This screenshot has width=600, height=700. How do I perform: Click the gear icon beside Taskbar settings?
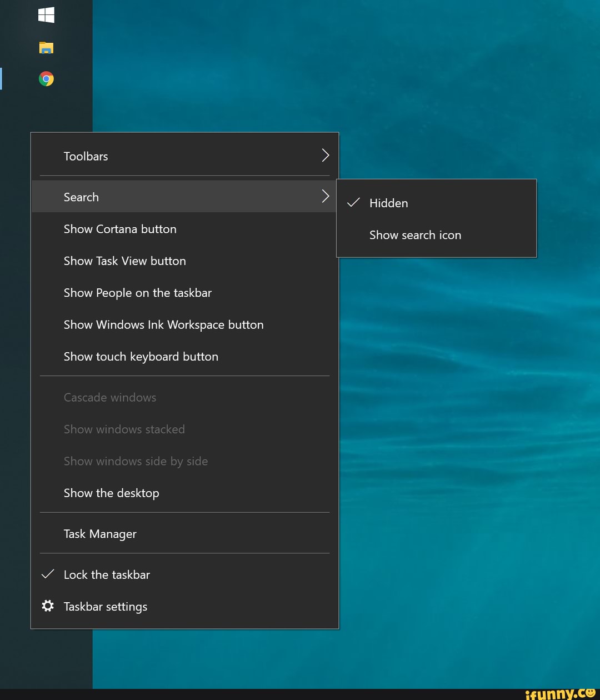click(x=48, y=606)
